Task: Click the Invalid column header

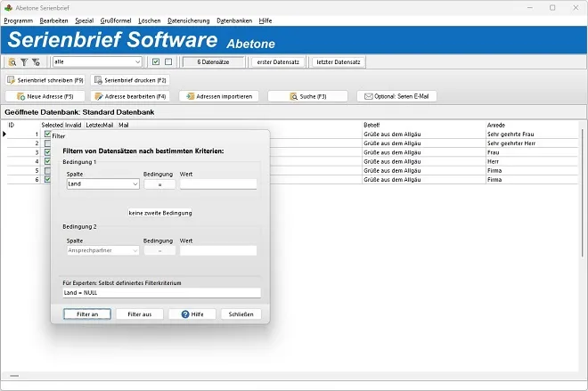Action: point(73,125)
